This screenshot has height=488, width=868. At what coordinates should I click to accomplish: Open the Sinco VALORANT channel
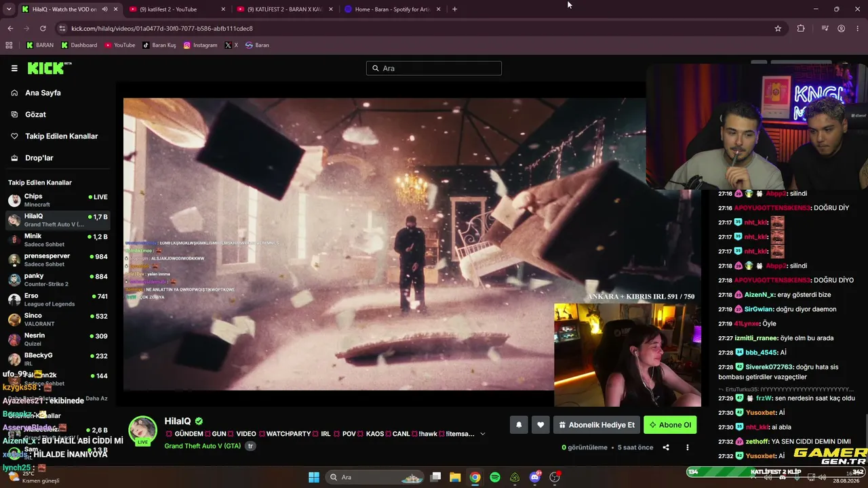pos(58,319)
